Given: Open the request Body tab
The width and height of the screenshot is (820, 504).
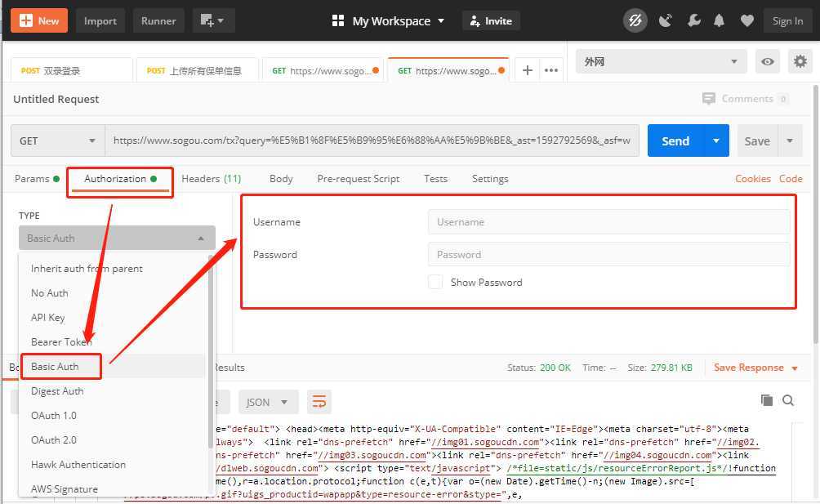Looking at the screenshot, I should click(281, 179).
